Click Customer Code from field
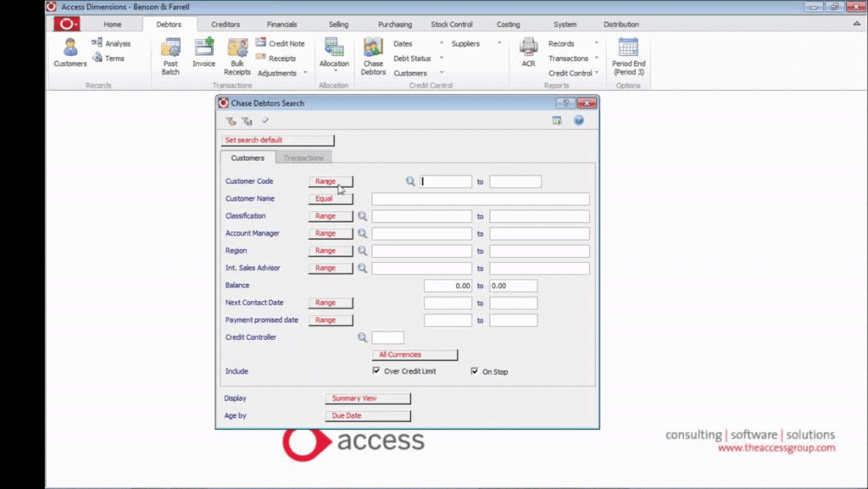This screenshot has width=868, height=489. 446,181
